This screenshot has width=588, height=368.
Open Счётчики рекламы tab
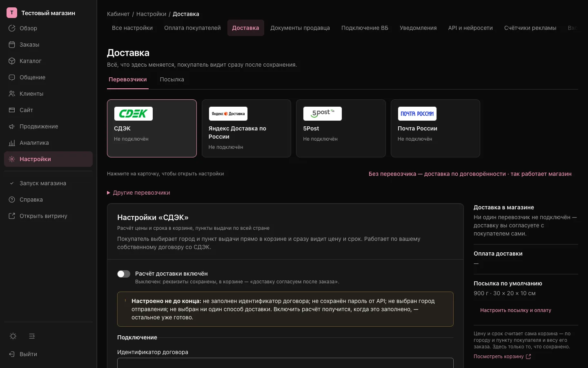point(530,28)
